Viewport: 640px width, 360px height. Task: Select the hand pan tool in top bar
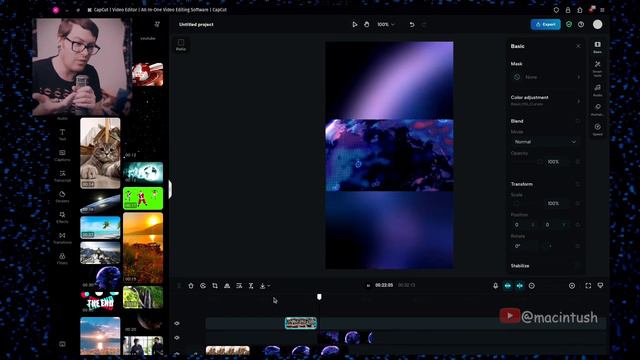click(367, 24)
